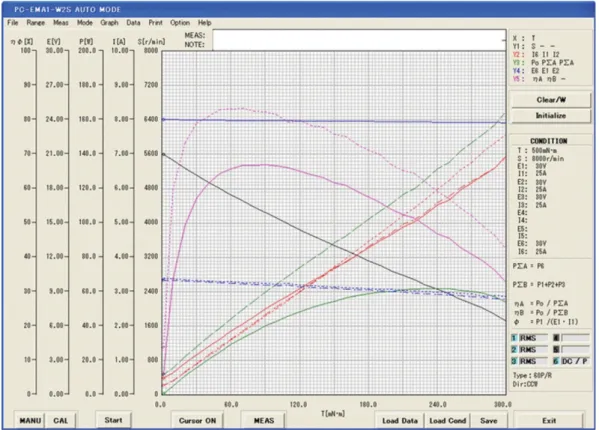Click the P[W] axis header
This screenshot has height=430, width=599.
click(x=86, y=41)
